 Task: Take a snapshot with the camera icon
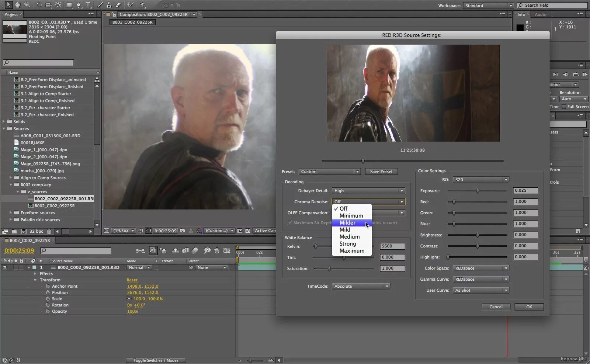pos(182,230)
